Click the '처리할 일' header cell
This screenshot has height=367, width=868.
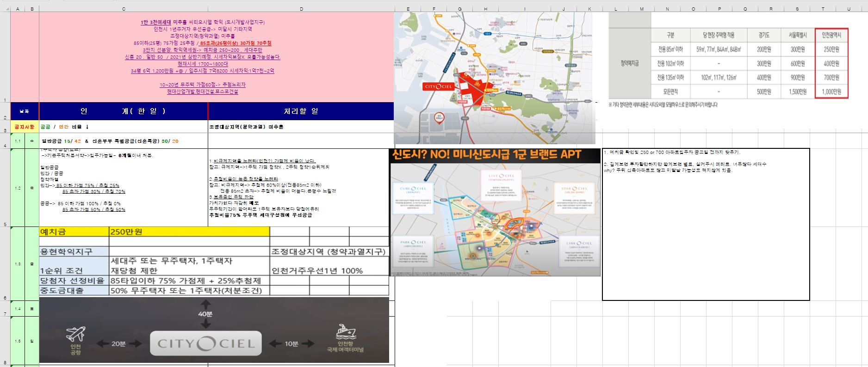[x=301, y=111]
